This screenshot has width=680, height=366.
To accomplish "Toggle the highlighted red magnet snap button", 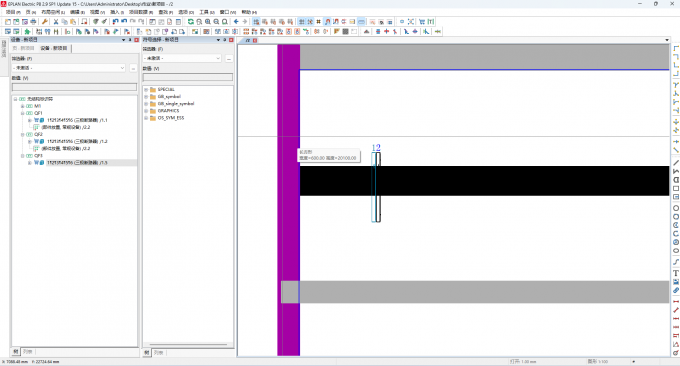I will pos(327,22).
